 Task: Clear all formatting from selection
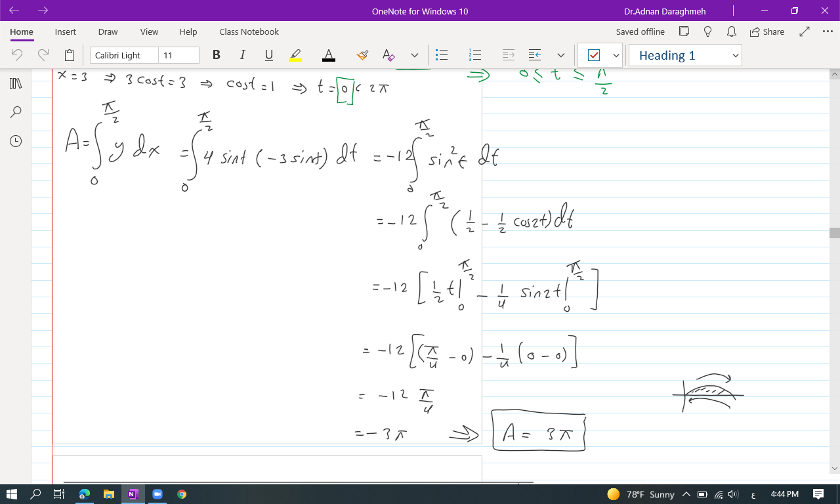tap(388, 55)
